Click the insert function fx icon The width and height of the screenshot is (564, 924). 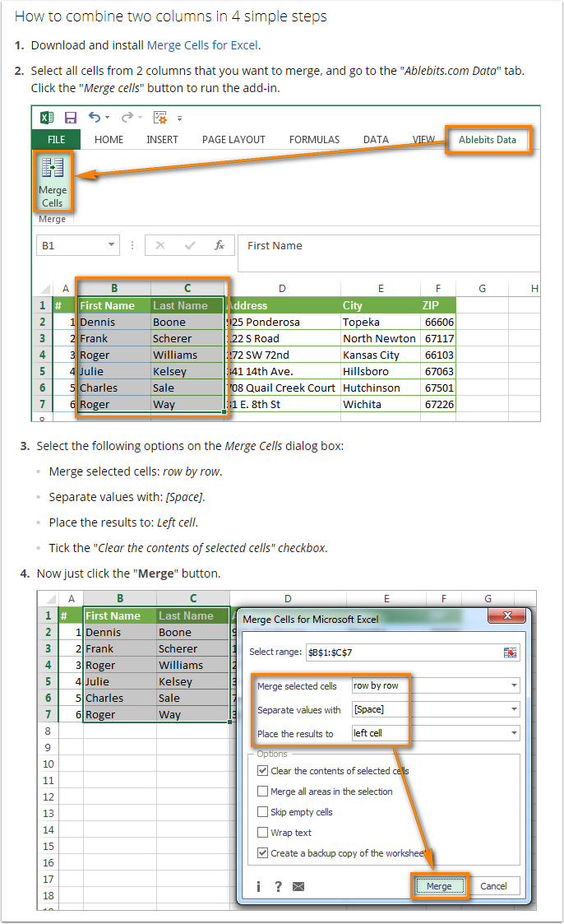click(x=220, y=245)
